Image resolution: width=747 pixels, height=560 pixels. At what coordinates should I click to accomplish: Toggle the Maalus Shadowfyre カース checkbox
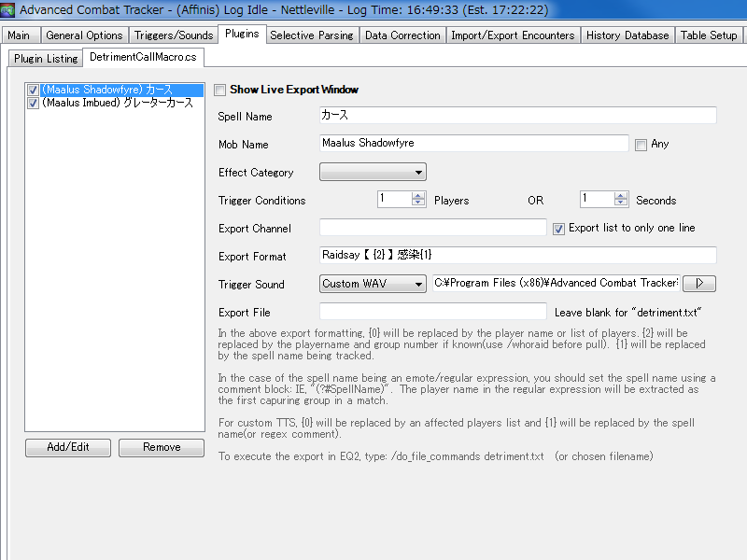coord(33,90)
